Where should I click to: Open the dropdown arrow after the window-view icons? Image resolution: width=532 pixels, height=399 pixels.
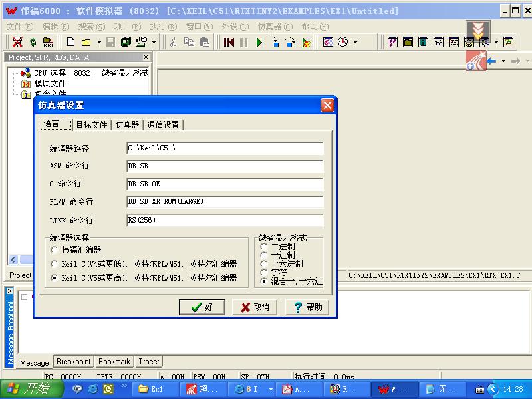pos(496,43)
